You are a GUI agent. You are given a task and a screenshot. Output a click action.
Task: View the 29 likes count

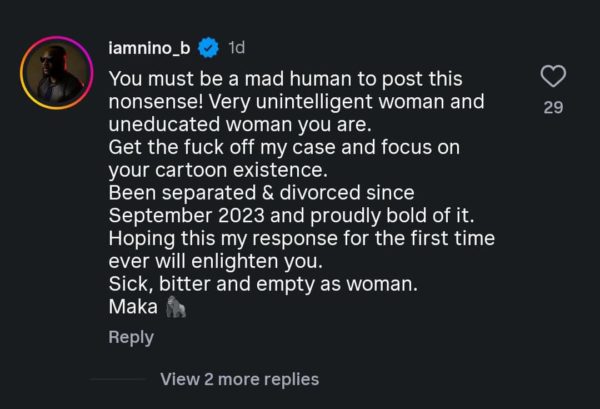[x=553, y=107]
